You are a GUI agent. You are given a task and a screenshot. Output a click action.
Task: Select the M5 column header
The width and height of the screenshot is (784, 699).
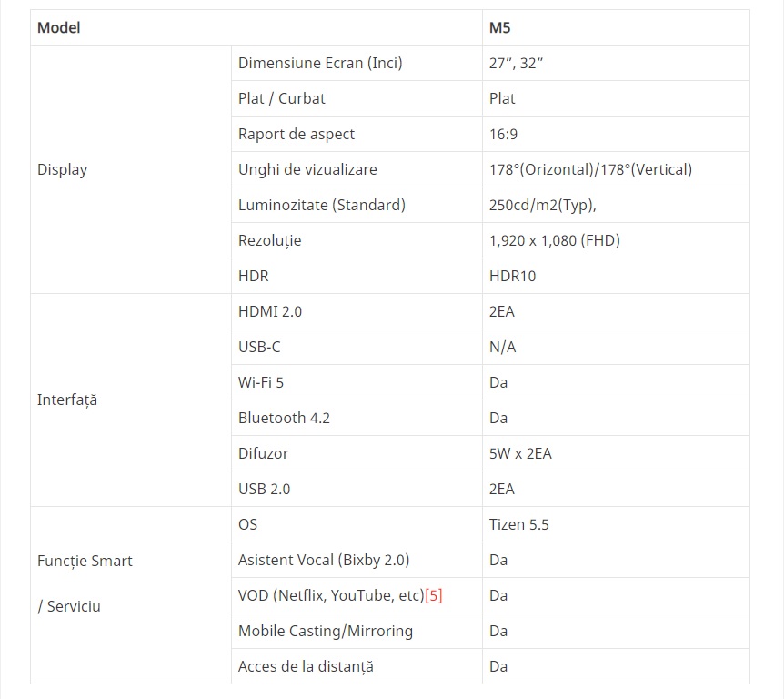[616, 27]
